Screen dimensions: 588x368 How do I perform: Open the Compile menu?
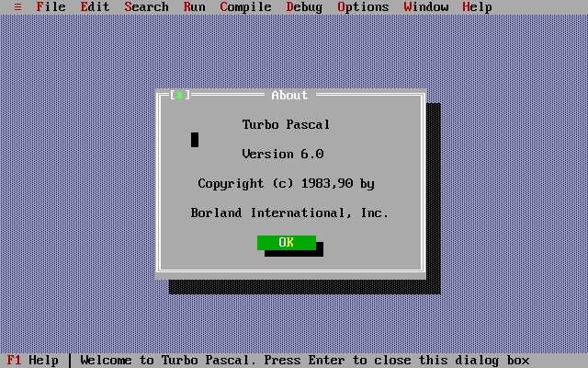pos(245,7)
